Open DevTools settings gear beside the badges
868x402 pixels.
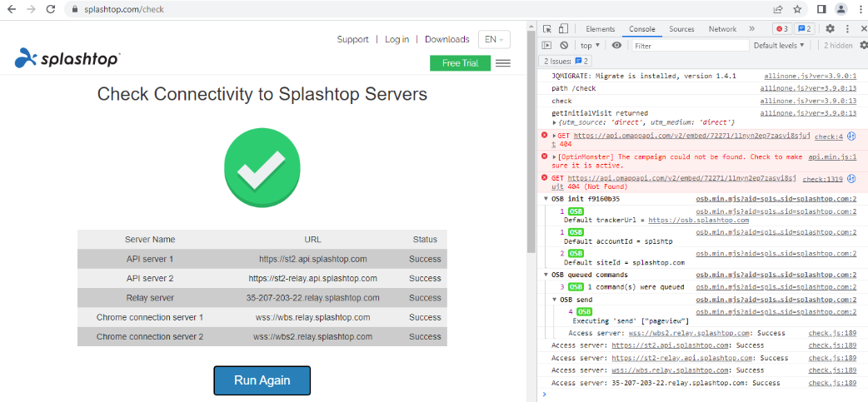point(830,29)
